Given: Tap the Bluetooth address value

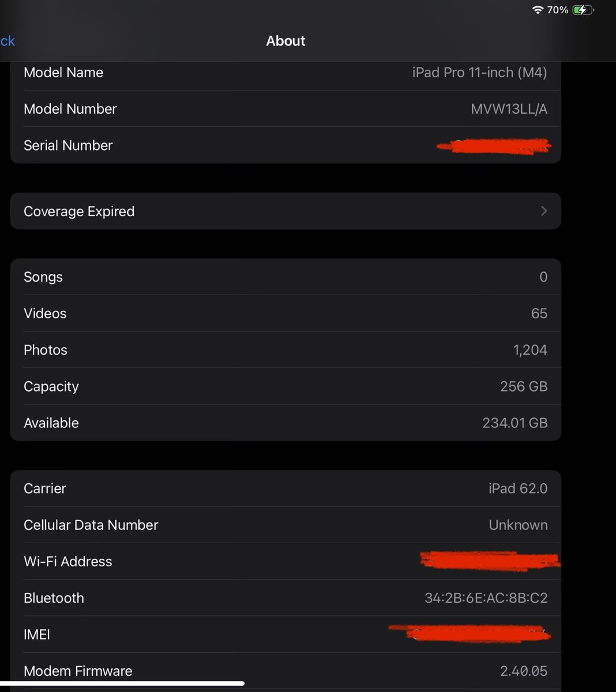Looking at the screenshot, I should point(486,598).
